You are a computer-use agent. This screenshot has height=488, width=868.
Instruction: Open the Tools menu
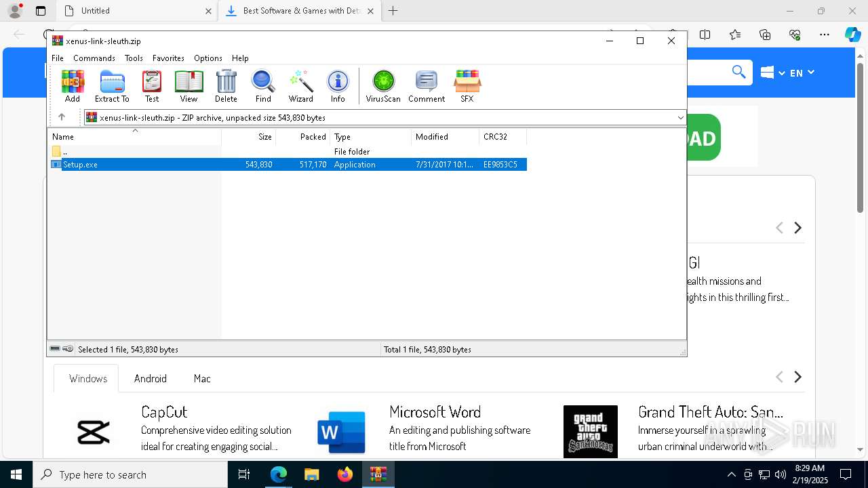[x=134, y=58]
